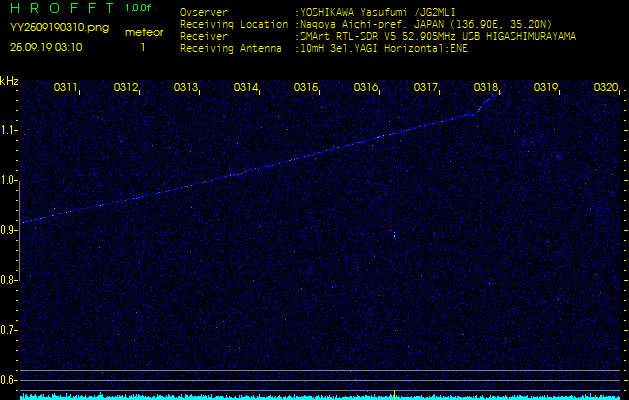This screenshot has height=400, width=629.
Task: Click the yellow meteor label
Action: coord(143,32)
